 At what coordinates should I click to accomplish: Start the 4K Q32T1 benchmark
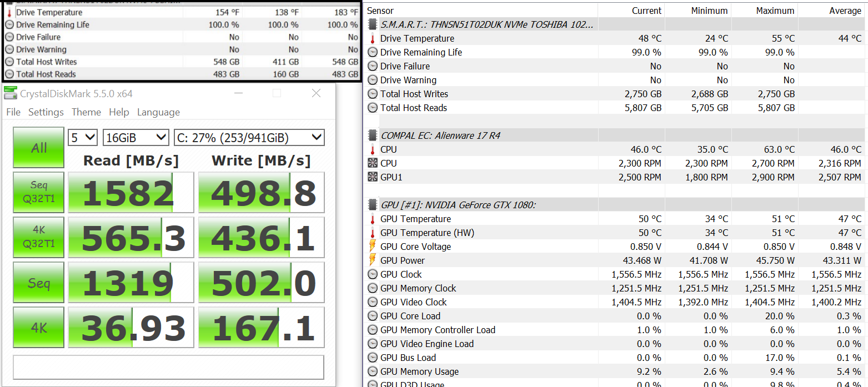pyautogui.click(x=38, y=237)
